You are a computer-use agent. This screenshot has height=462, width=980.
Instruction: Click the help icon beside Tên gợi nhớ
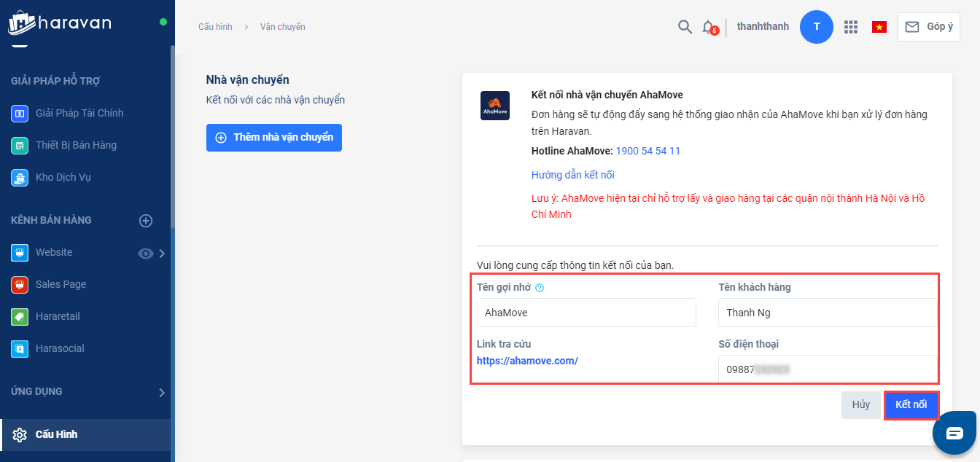coord(540,288)
